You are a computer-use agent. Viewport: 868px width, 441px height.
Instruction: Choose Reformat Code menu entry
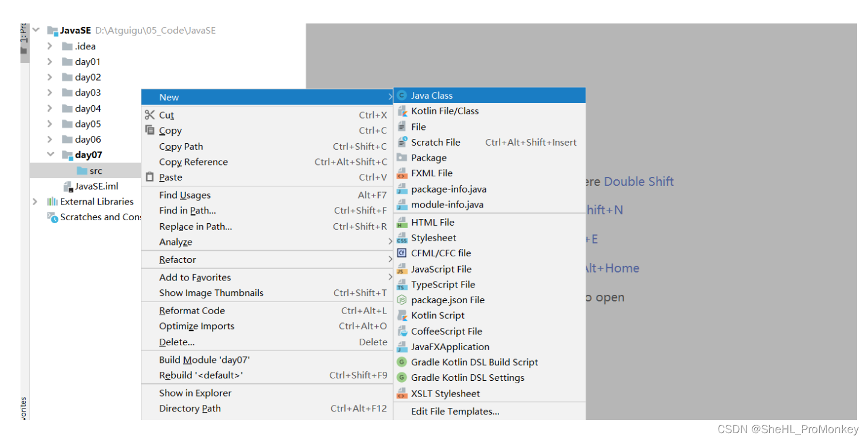coord(267,310)
